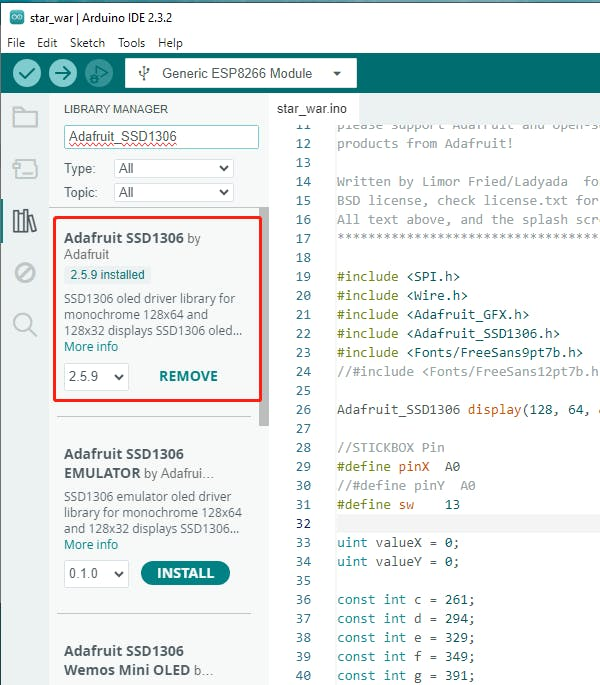Start debugging with the debug icon
Image resolution: width=600 pixels, height=685 pixels.
[98, 73]
